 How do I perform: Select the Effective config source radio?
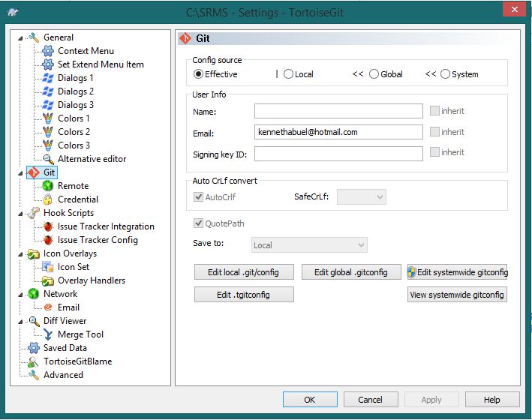click(198, 74)
